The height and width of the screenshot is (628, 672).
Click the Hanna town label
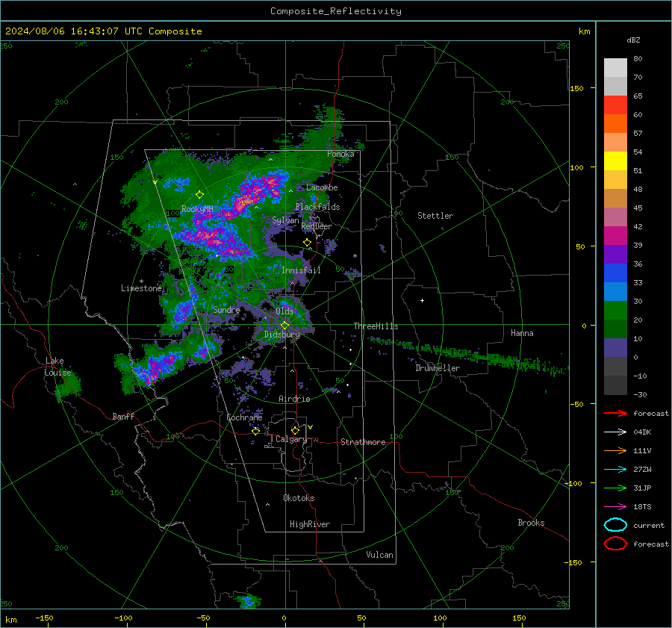[x=522, y=333]
